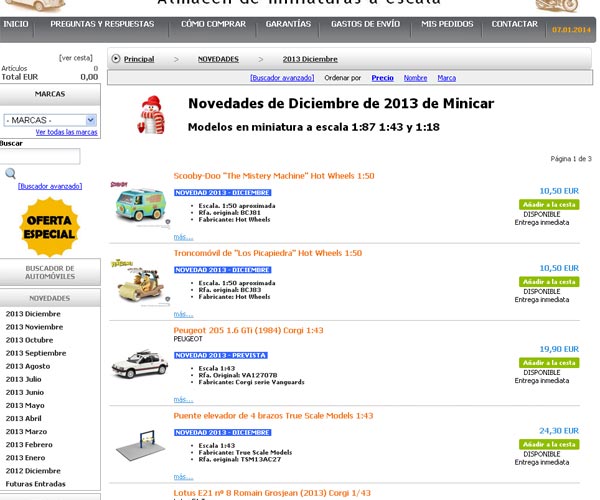Image resolution: width=600 pixels, height=500 pixels.
Task: Click Ver todas las marcas link
Action: click(67, 132)
